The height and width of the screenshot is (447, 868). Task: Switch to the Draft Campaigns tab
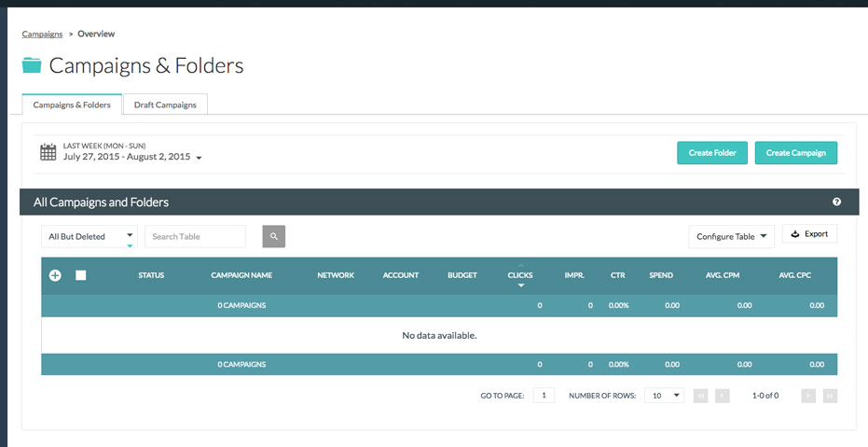pyautogui.click(x=165, y=105)
